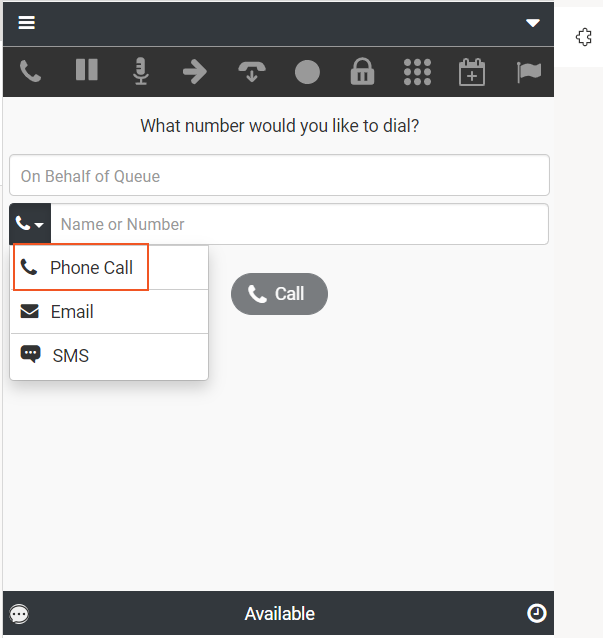Mute using the microphone icon
Viewport: 603px width, 638px height.
click(x=141, y=72)
